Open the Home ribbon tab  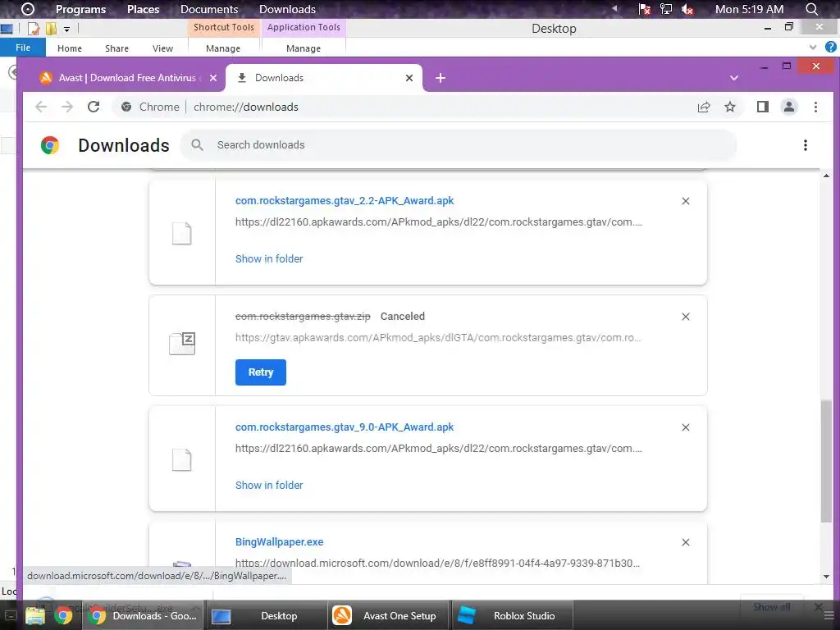tap(70, 48)
